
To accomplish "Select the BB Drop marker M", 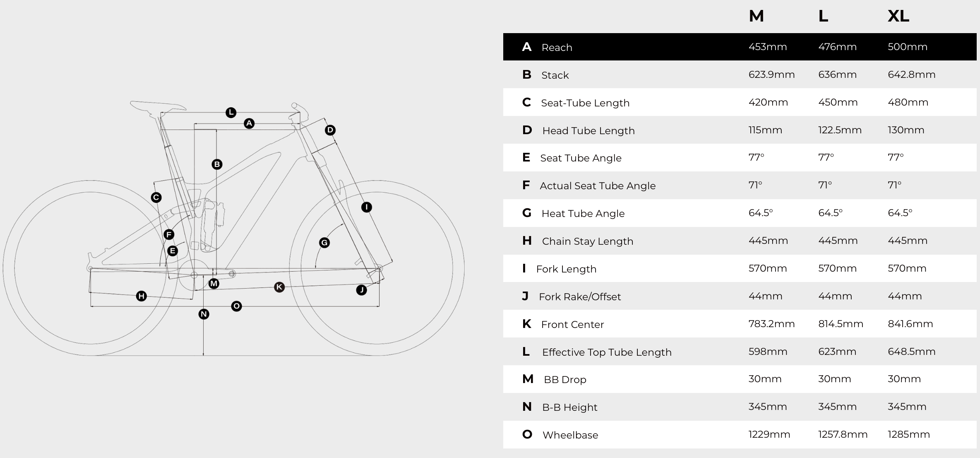I will coord(214,284).
